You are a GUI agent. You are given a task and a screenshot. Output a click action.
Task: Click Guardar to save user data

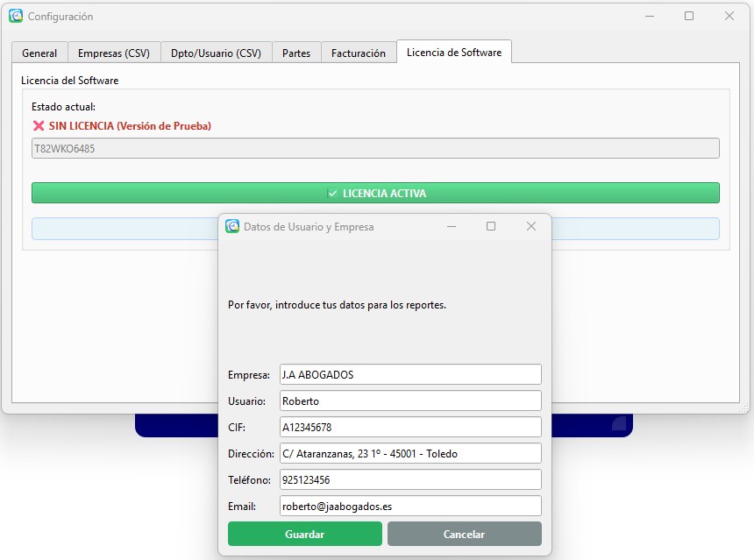[x=304, y=534]
